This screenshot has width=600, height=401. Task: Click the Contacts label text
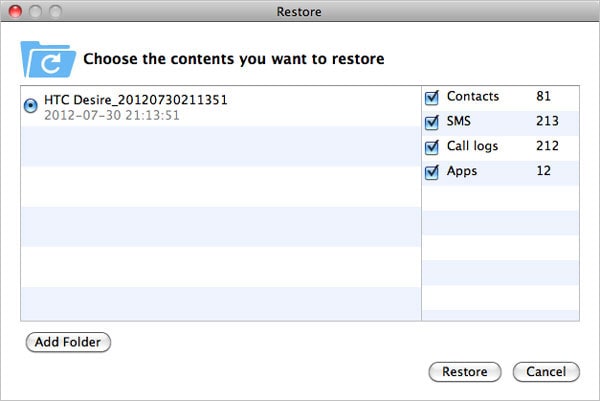472,97
